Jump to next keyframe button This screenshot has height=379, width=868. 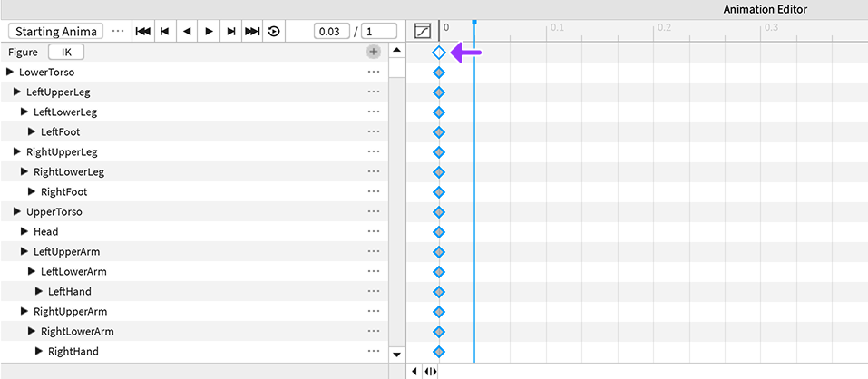[x=231, y=32]
